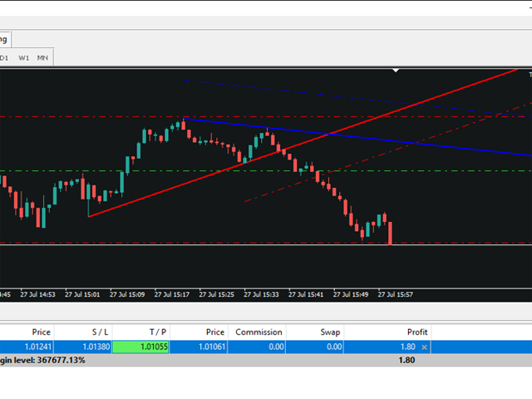Sort by the Profit column header
This screenshot has height=399, width=532.
pos(387,332)
